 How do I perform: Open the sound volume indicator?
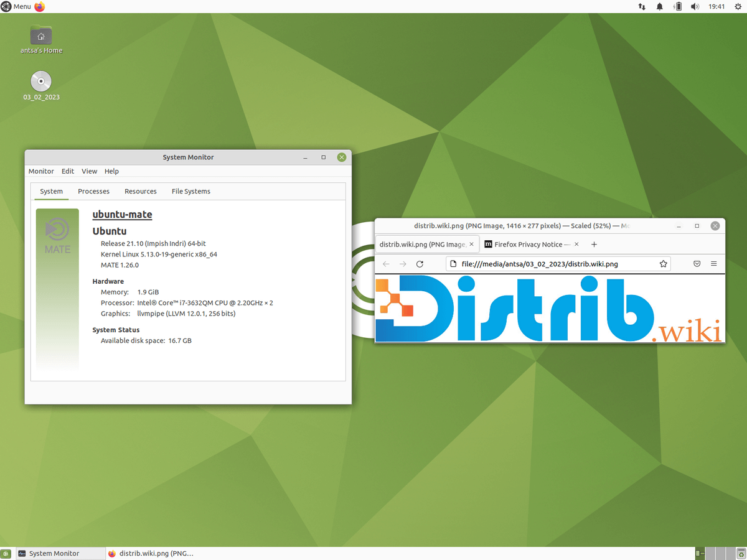click(695, 6)
